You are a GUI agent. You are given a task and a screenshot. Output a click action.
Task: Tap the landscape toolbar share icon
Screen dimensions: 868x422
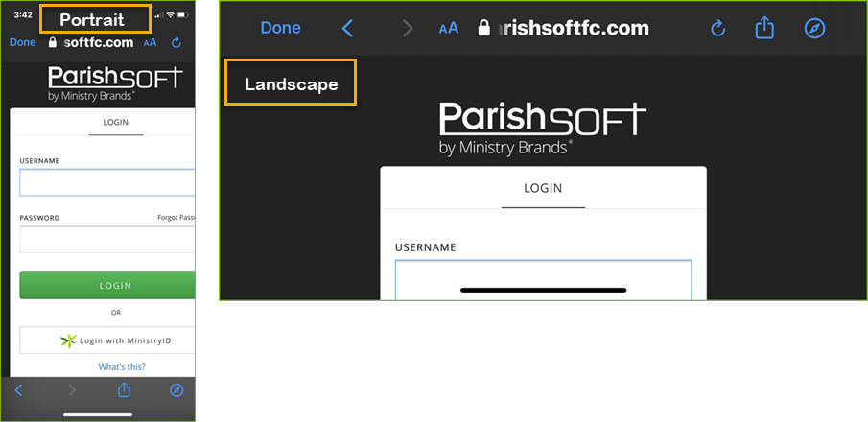(x=764, y=27)
